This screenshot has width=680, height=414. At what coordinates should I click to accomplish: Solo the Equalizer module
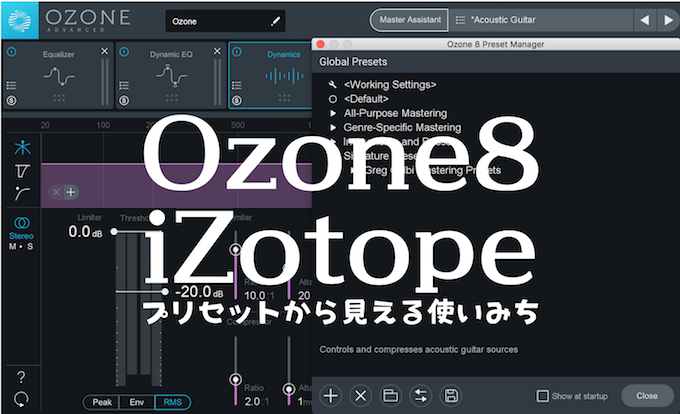click(x=12, y=101)
